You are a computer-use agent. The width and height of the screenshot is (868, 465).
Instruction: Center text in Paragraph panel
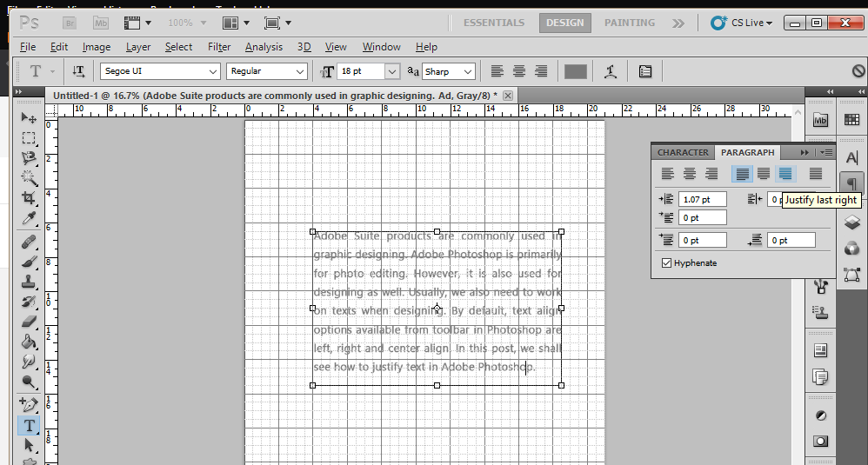[x=690, y=174]
